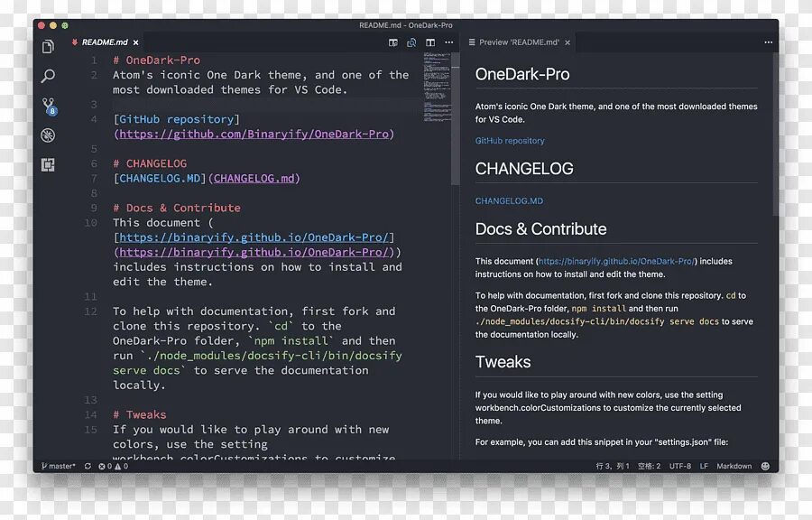Click the preview pane vertical scrollbar
Viewport: 812px width, 520px height.
[775, 135]
